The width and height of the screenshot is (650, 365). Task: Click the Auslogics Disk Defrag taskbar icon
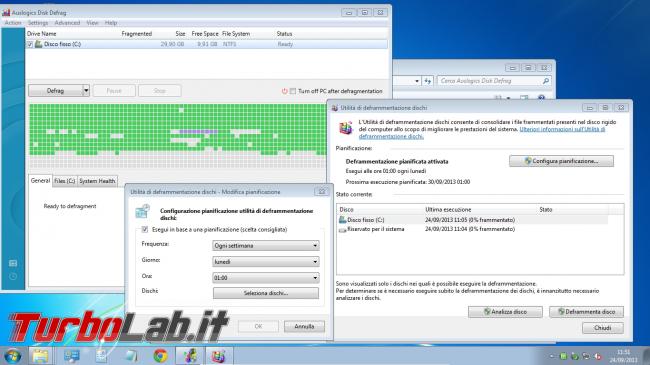190,355
